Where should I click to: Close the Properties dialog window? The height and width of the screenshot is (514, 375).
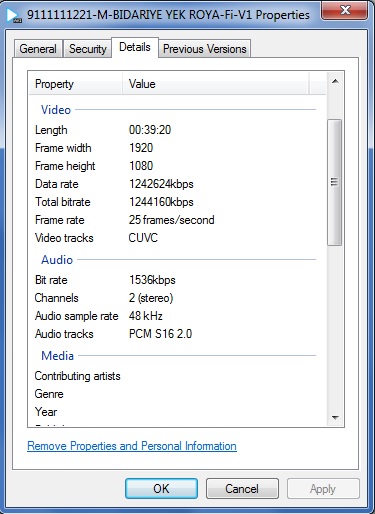(x=345, y=10)
